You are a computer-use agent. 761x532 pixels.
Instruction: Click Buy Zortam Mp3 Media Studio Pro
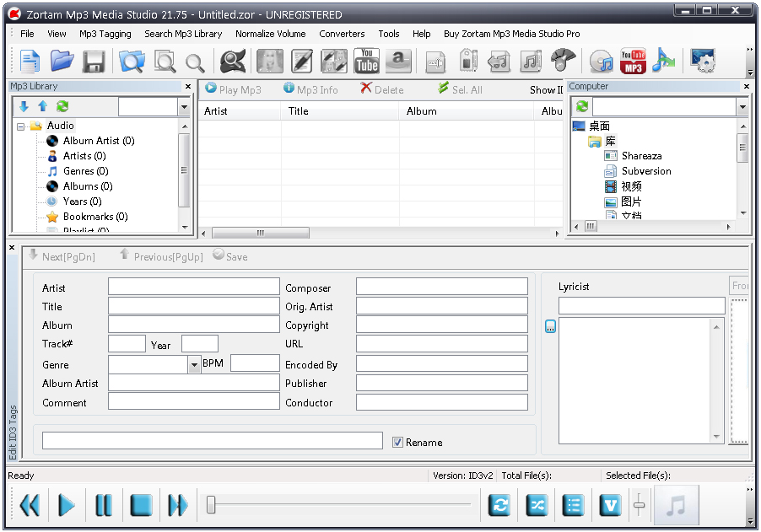[511, 34]
